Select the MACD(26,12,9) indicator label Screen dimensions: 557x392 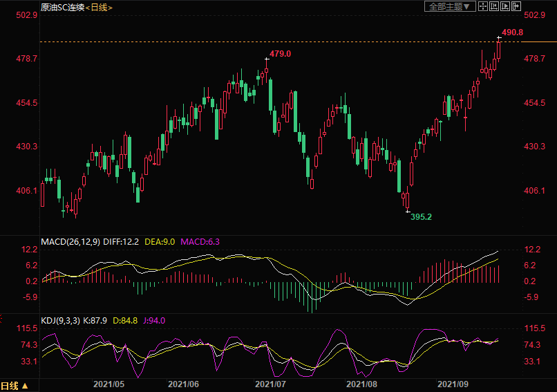pos(71,242)
